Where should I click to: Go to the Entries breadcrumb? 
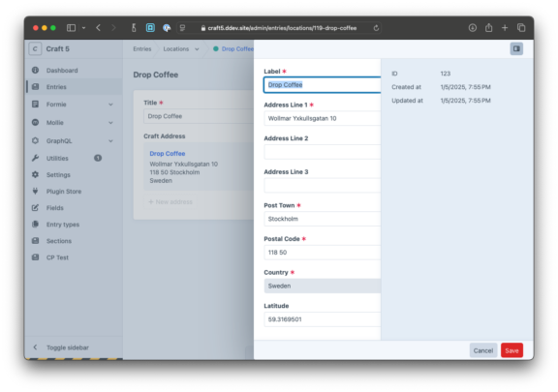tap(142, 49)
